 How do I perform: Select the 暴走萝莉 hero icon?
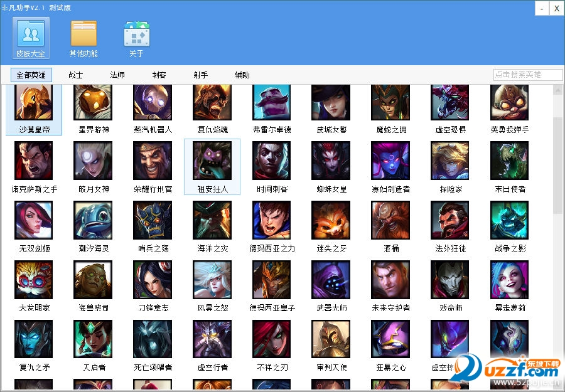click(510, 280)
